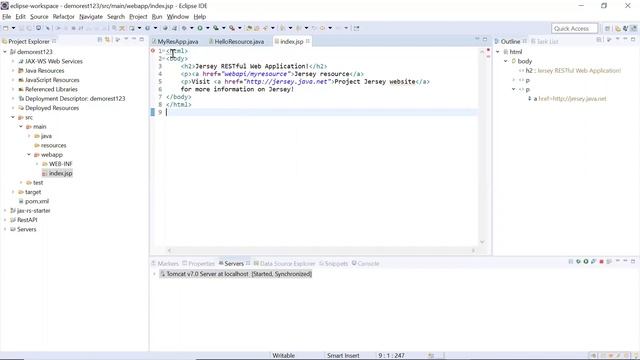Select index.jsp in Project Explorer
640x360 pixels.
[60, 173]
